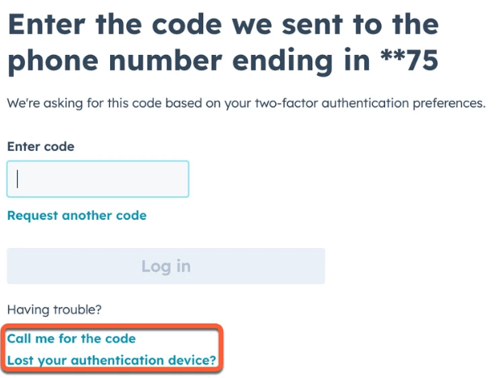This screenshot has width=500, height=378.
Task: Click the main heading about the sent code
Action: coord(223,43)
